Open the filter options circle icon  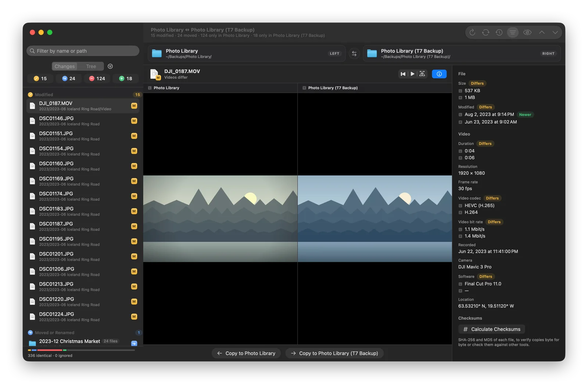click(x=110, y=66)
